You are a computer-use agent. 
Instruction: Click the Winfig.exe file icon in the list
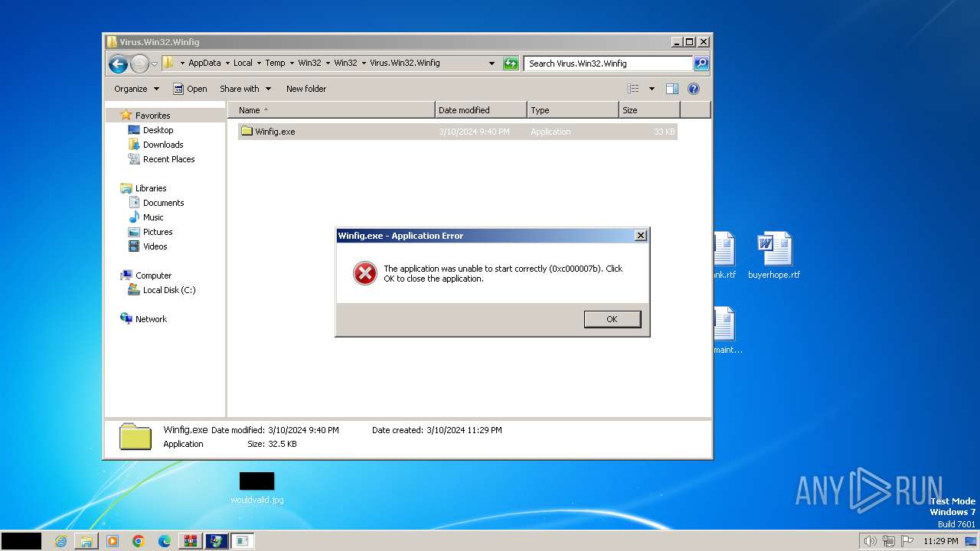tap(247, 131)
